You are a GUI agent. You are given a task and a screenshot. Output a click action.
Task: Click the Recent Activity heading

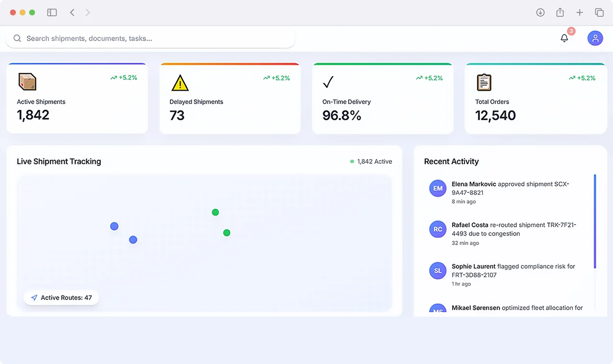(452, 161)
